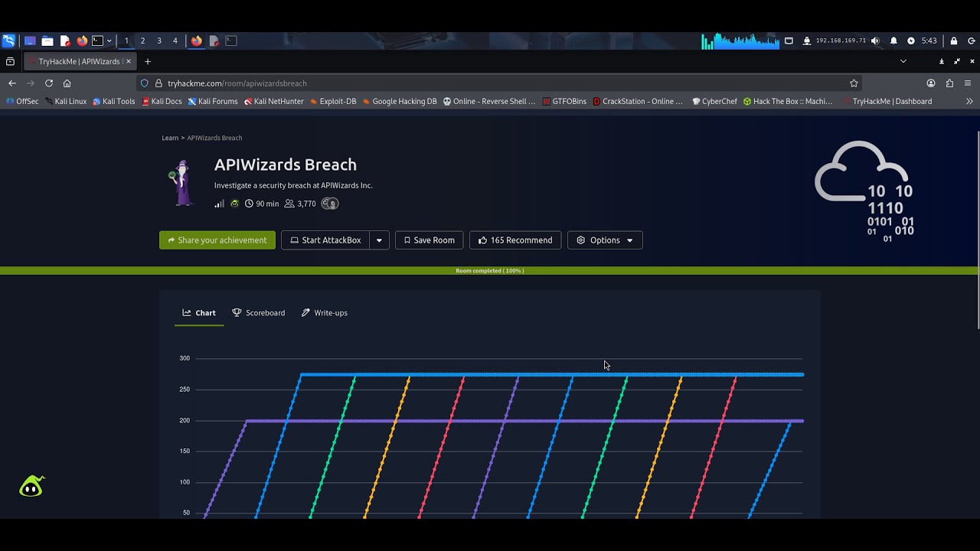980x551 pixels.
Task: Open the CyberChef bookmark
Action: [715, 101]
